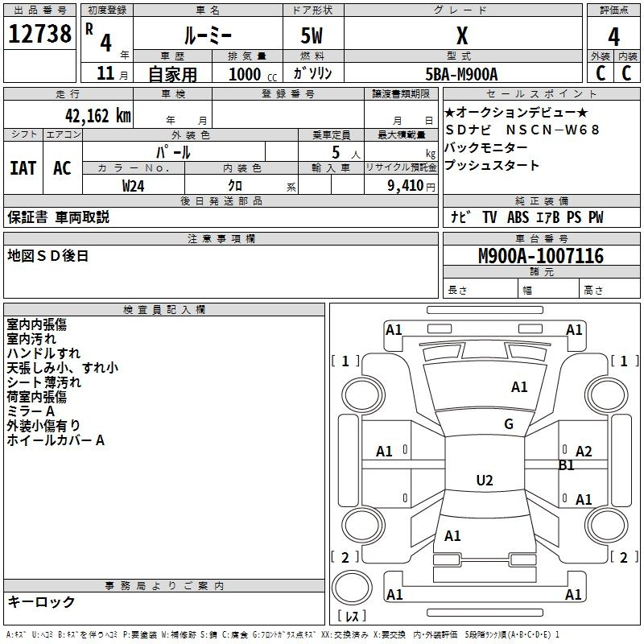The image size is (644, 644).
Task: Click the キーロック office notice text
Action: pyautogui.click(x=41, y=602)
